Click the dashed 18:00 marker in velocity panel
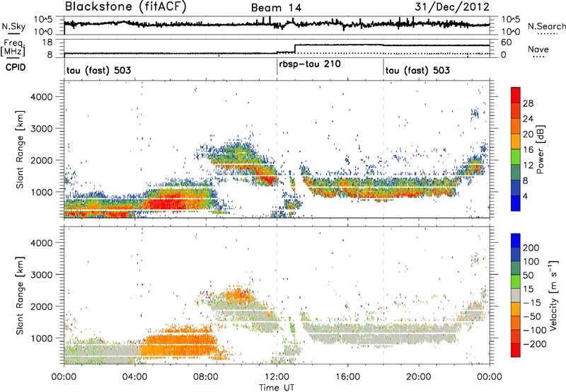 pos(383,296)
